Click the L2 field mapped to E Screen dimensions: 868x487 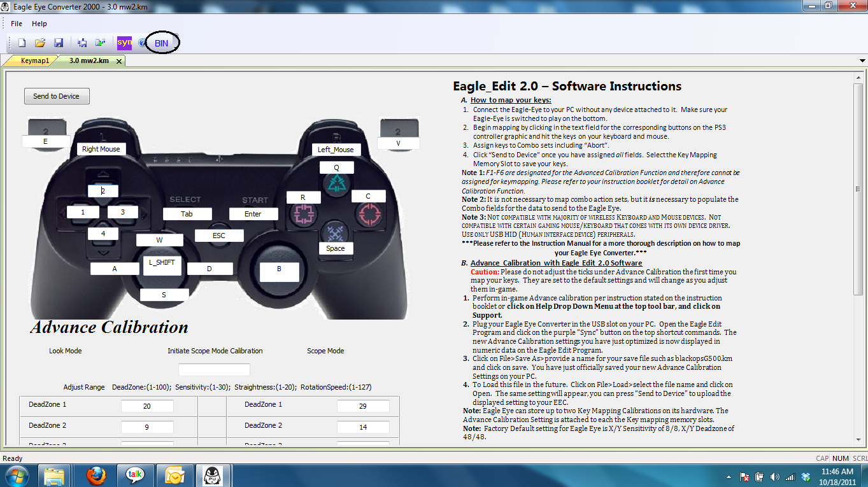pyautogui.click(x=45, y=141)
